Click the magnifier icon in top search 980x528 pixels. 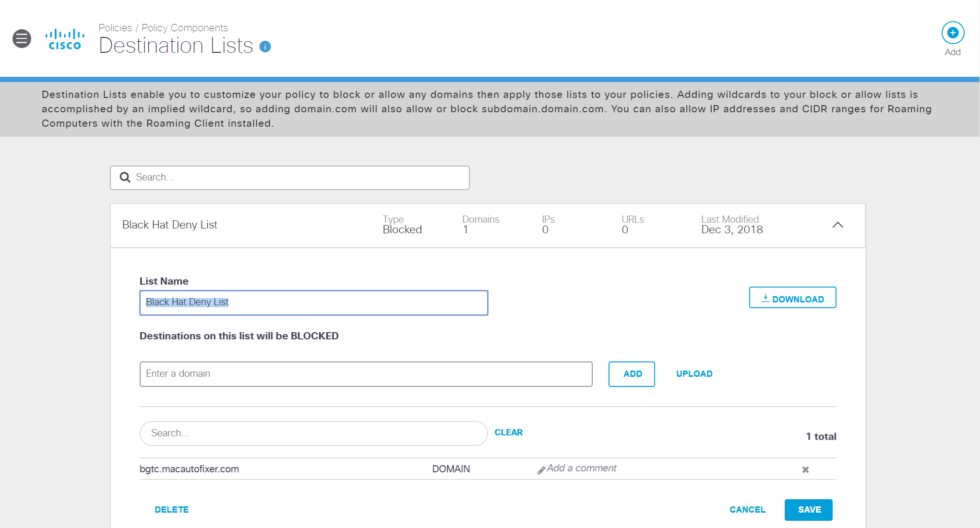[x=125, y=178]
